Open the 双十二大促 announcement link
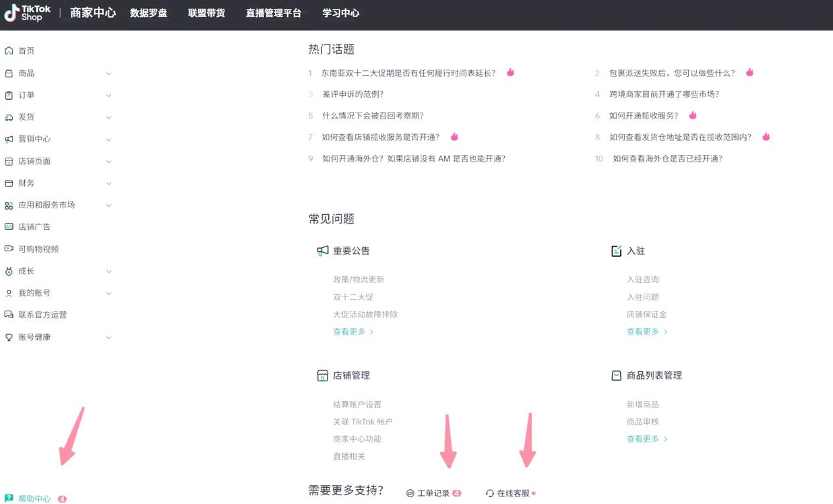This screenshot has width=833, height=504. 352,296
